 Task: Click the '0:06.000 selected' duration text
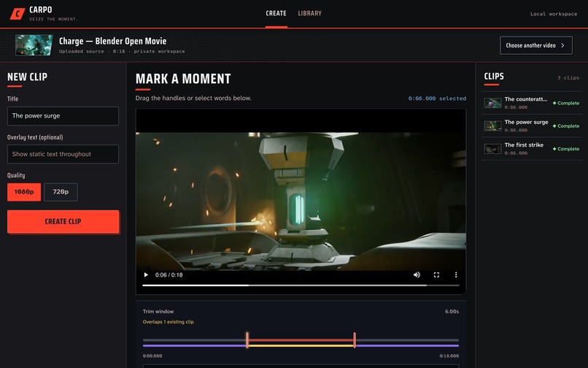437,99
